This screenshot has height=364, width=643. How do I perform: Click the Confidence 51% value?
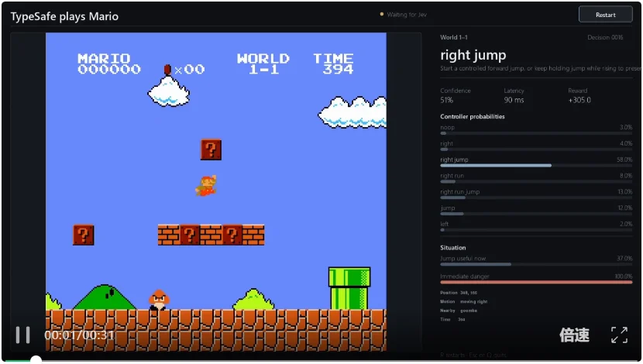[x=446, y=100]
